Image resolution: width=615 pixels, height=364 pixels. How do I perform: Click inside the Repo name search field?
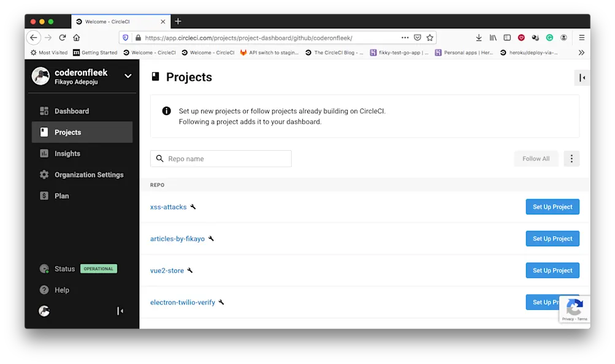click(x=221, y=158)
